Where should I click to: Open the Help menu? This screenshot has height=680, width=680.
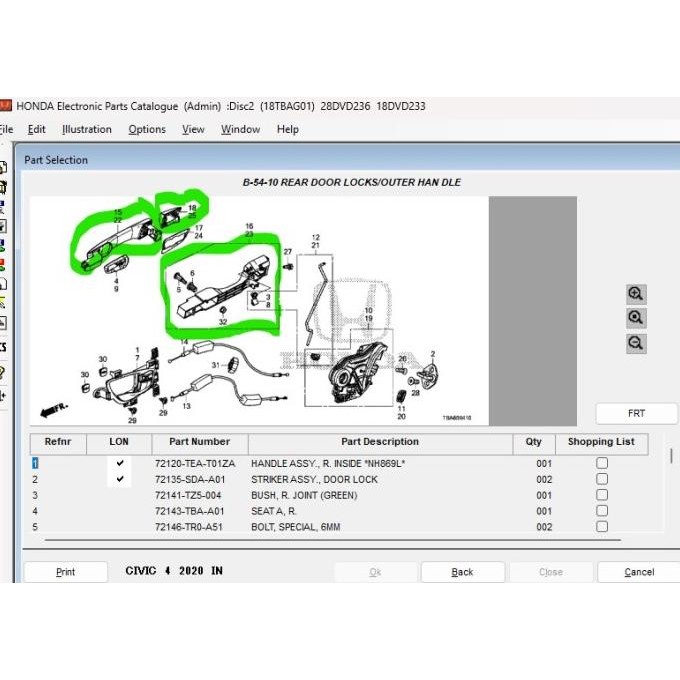288,129
